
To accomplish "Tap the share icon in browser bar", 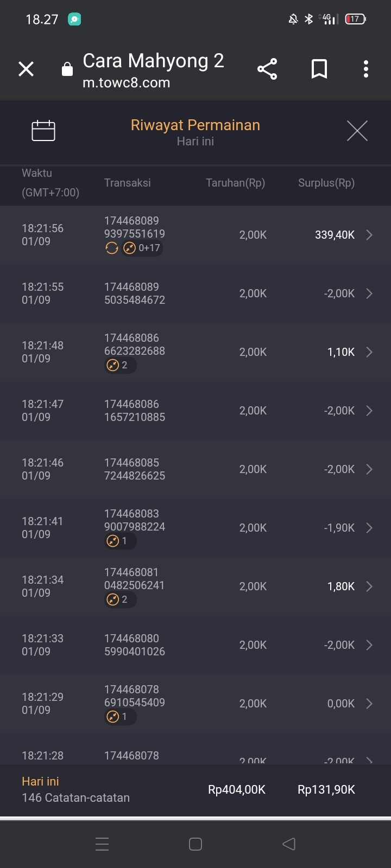I will tap(267, 69).
